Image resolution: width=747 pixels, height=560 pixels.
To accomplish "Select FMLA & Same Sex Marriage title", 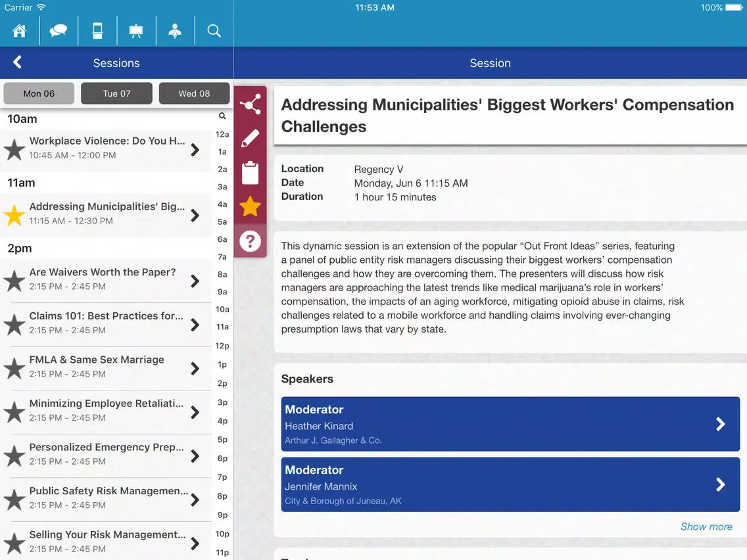I will (x=97, y=360).
